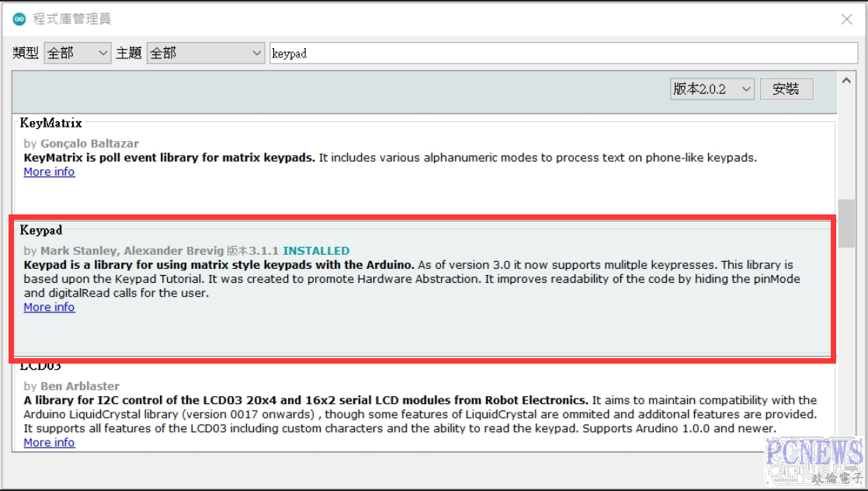Click the 安裝 install button

pos(786,89)
